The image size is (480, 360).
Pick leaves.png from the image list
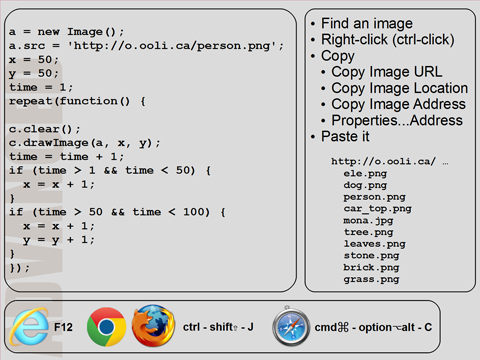click(375, 244)
